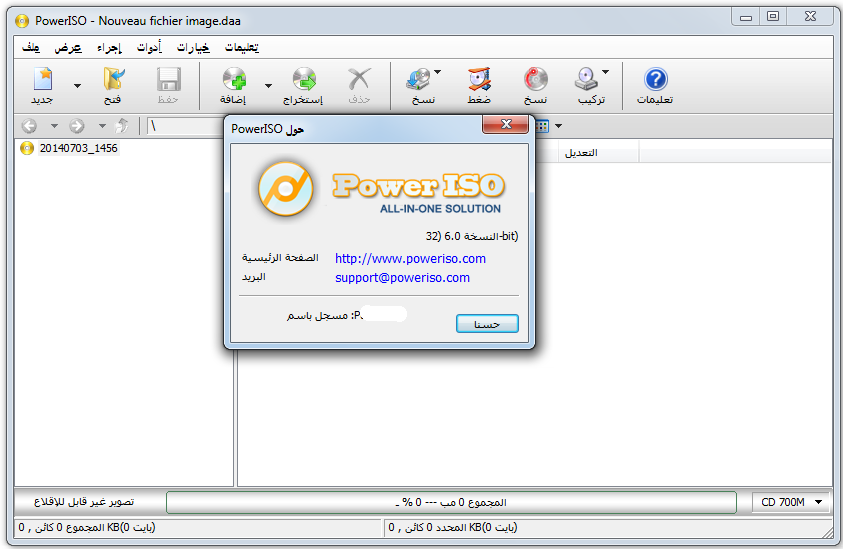Select the 20140703_1456 tree item
This screenshot has height=549, width=843.
78,148
